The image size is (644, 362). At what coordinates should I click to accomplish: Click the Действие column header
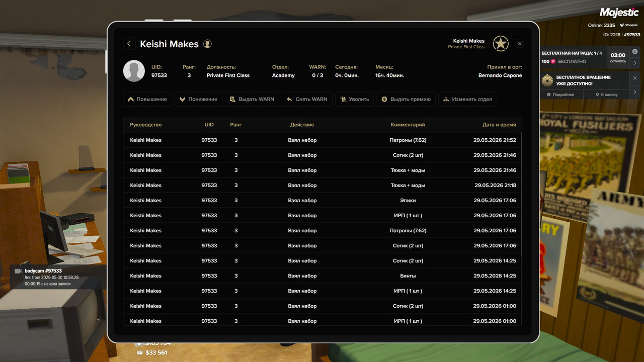302,125
